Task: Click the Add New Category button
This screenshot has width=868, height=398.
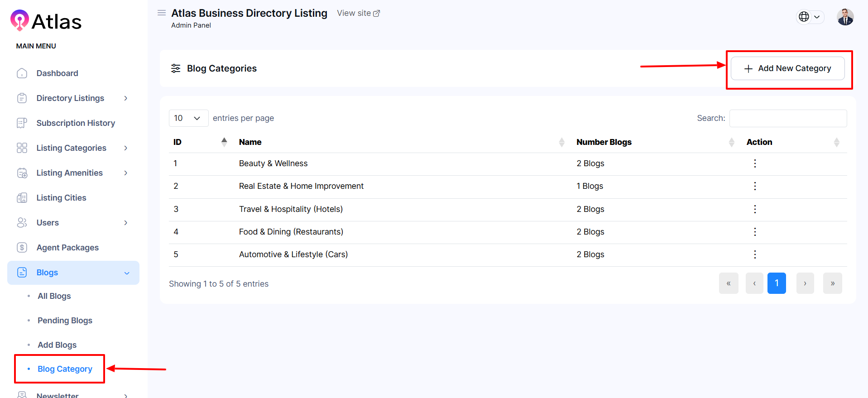Action: pos(787,68)
